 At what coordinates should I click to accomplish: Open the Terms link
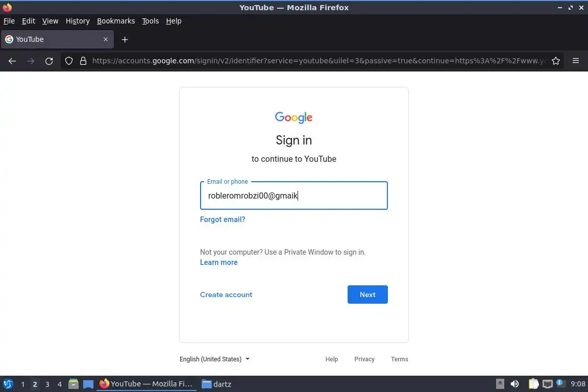tap(399, 359)
